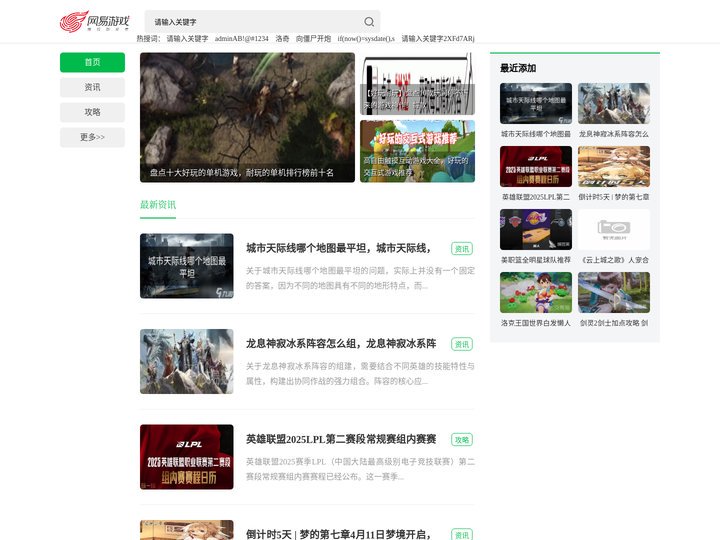Open recent 倒计时5天 thumbnail in sidebar
Image resolution: width=720 pixels, height=540 pixels.
coord(614,166)
